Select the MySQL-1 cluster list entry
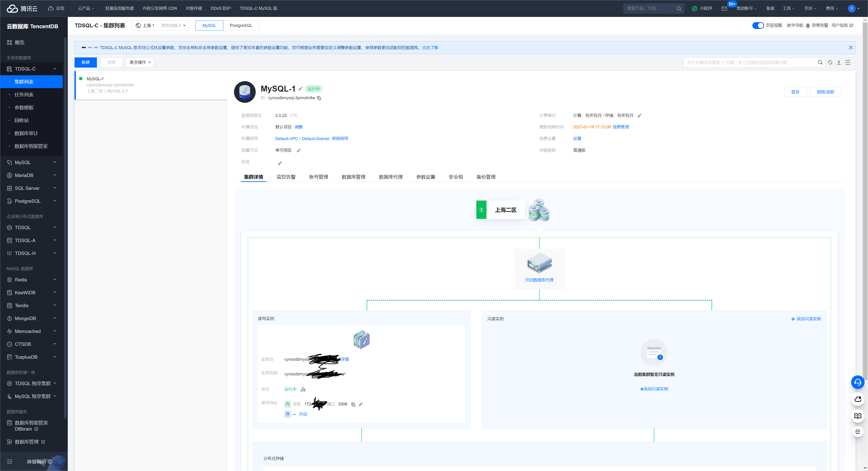The height and width of the screenshot is (471, 868). 151,85
